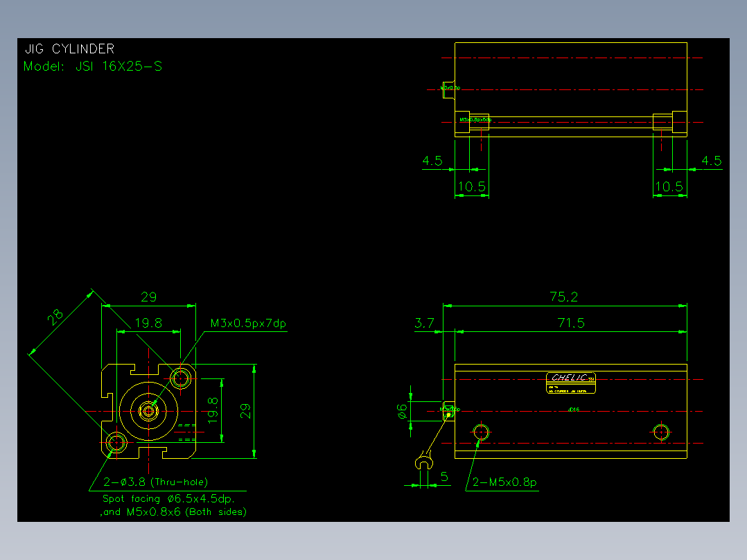This screenshot has width=747, height=560.
Task: Select the wrench symbol below the rod
Action: click(x=423, y=462)
